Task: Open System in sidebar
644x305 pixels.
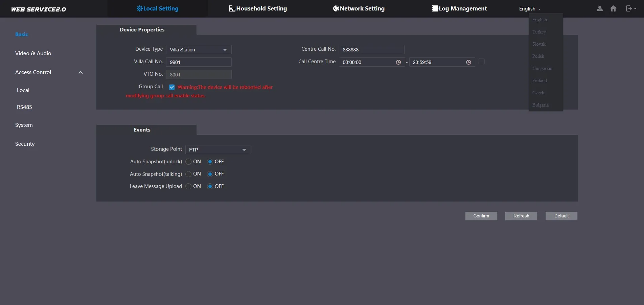Action: point(24,125)
